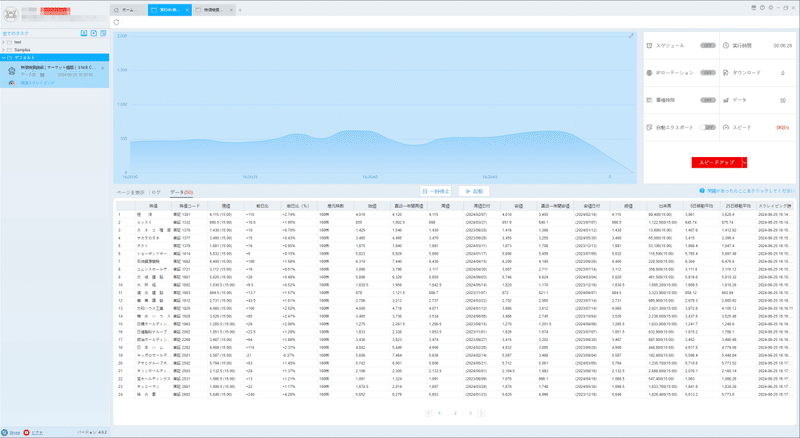This screenshot has width=800, height=438.
Task: Click the version text in status bar
Action: pyautogui.click(x=92, y=432)
